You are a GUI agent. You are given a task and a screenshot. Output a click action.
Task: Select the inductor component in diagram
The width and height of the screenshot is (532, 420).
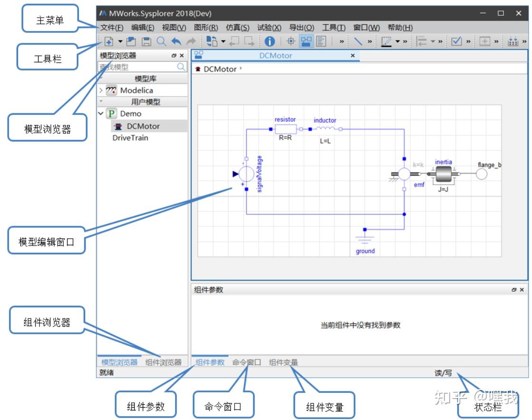tap(325, 129)
